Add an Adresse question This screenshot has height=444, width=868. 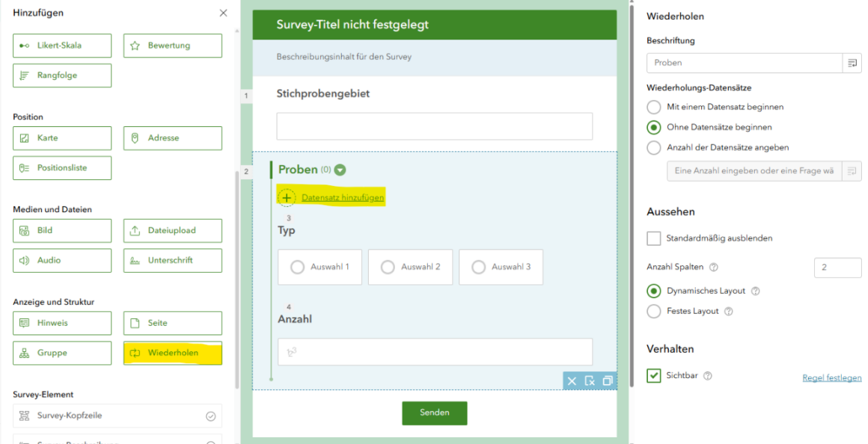point(173,138)
